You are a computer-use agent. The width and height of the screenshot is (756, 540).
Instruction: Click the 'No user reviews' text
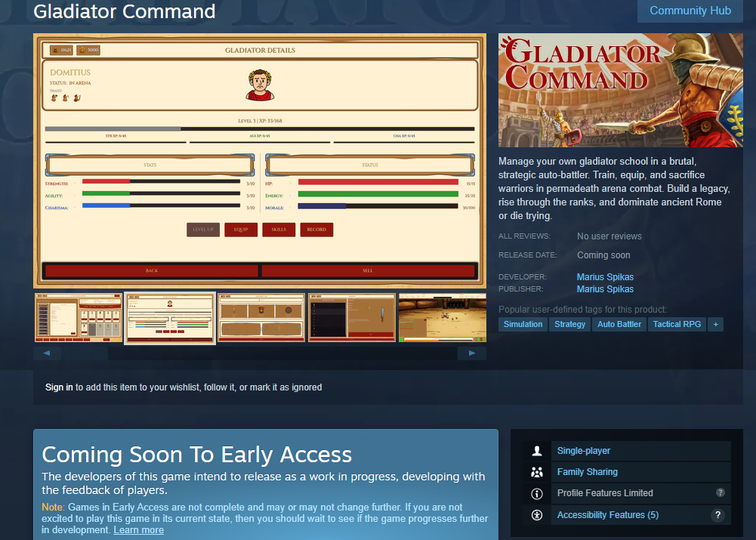pyautogui.click(x=609, y=236)
